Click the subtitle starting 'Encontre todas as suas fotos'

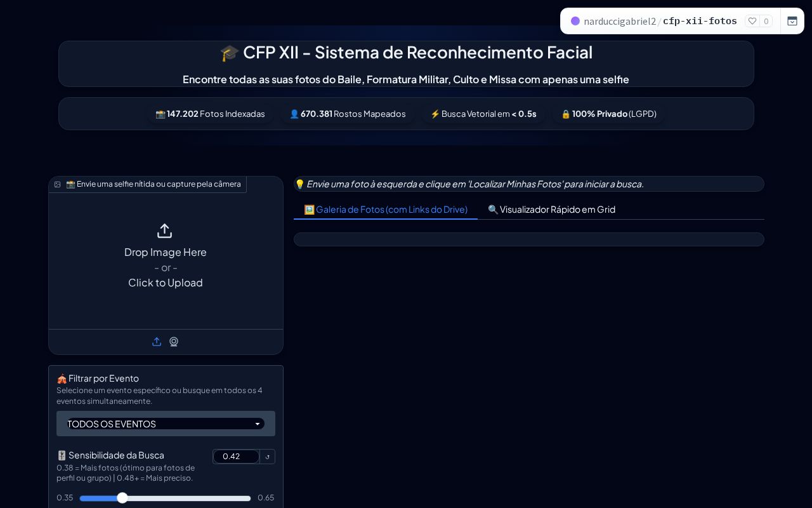coord(406,79)
